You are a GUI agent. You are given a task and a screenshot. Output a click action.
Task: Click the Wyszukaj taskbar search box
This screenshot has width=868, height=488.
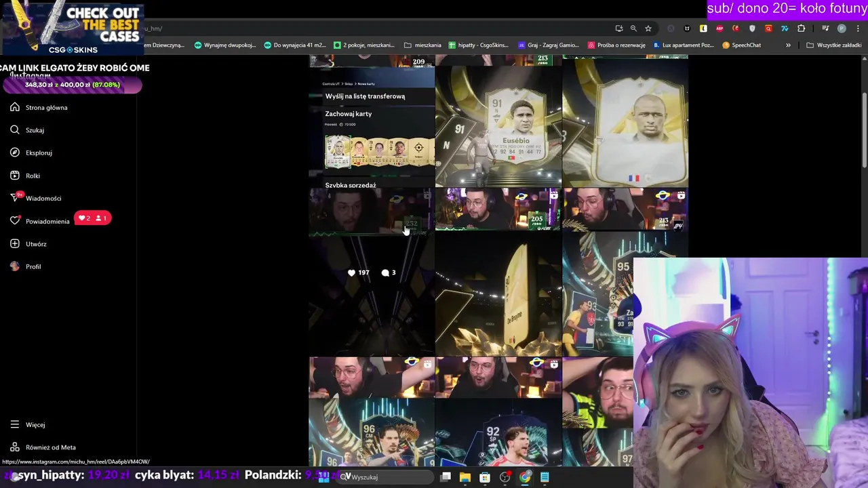385,477
